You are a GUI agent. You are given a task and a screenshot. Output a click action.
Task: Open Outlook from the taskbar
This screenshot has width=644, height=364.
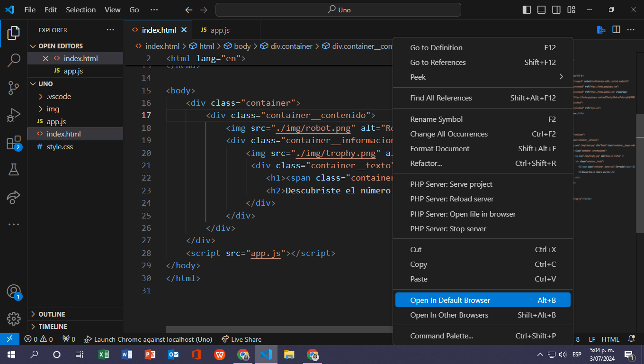pyautogui.click(x=173, y=354)
